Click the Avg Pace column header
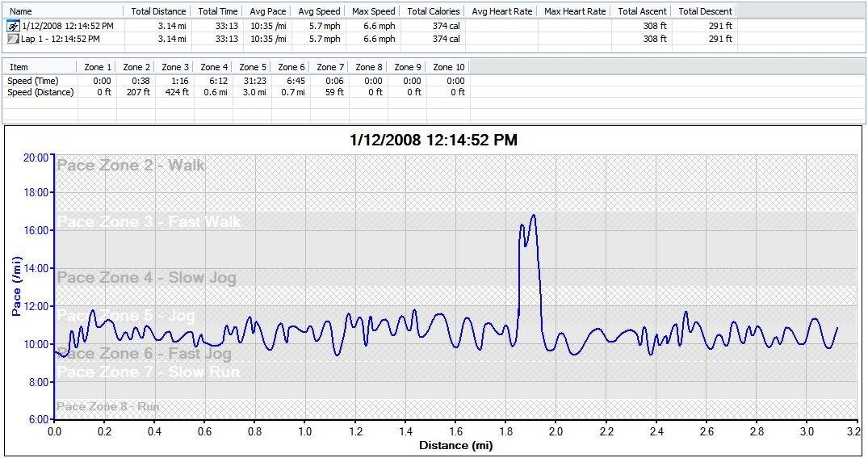This screenshot has width=868, height=458. [x=266, y=11]
